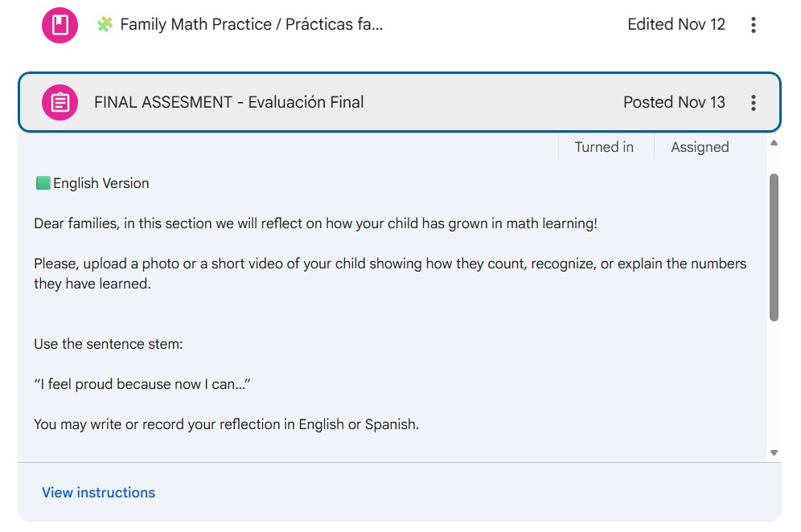This screenshot has width=801, height=532.
Task: Open more options for Family Math Practice
Action: point(753,25)
